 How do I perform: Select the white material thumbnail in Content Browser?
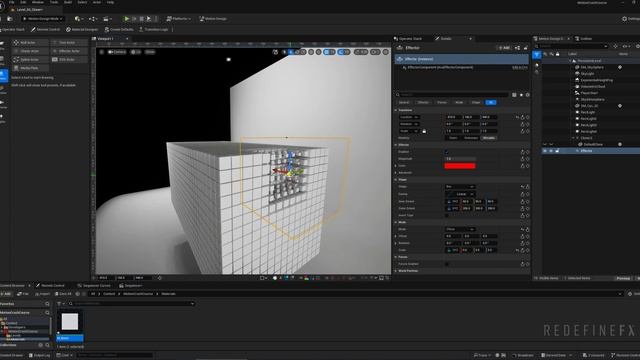[70, 322]
